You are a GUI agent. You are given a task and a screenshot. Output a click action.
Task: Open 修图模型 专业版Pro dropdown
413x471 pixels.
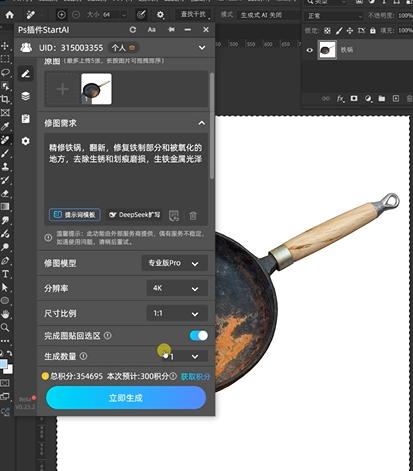pyautogui.click(x=175, y=263)
